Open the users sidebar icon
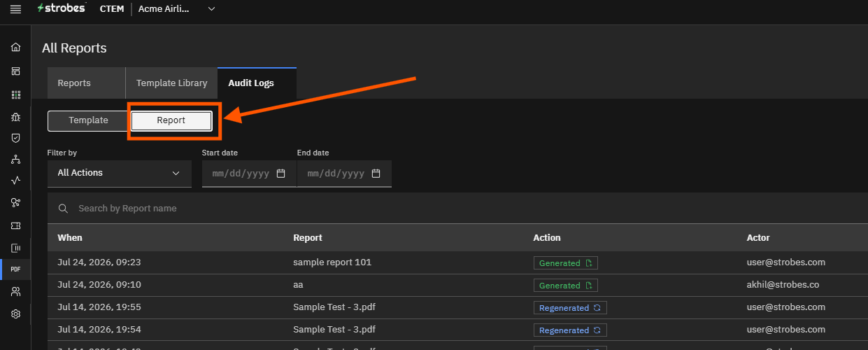The image size is (868, 350). 15,291
